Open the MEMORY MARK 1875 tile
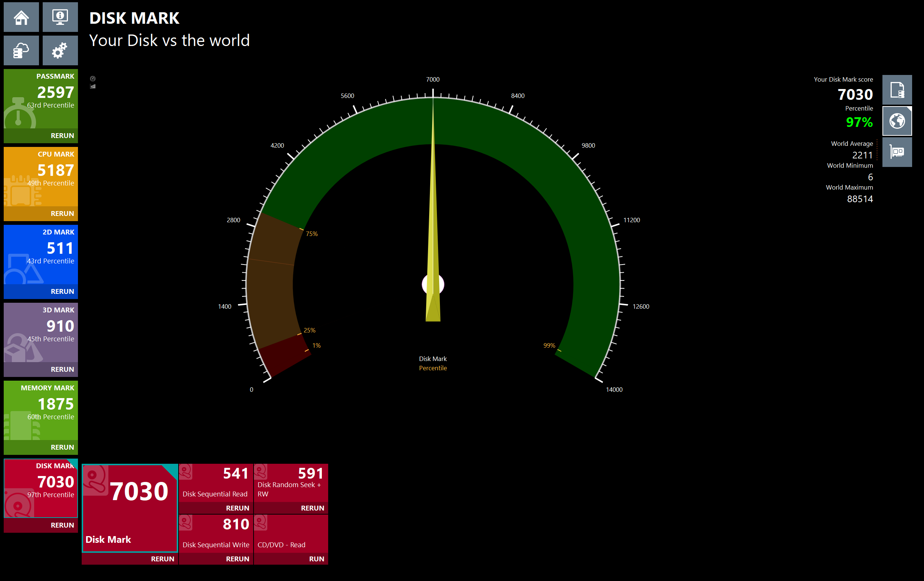 coord(41,410)
